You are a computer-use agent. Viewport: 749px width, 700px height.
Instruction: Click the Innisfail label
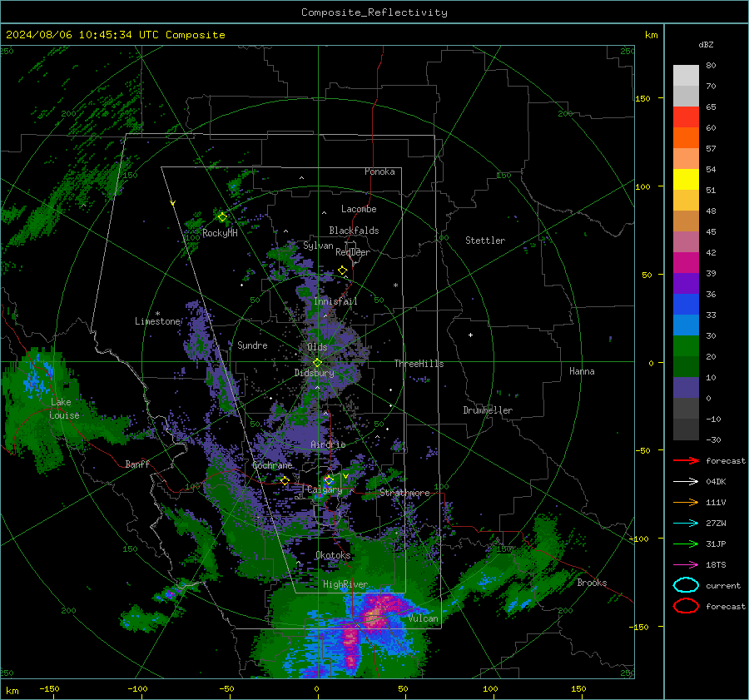(335, 301)
